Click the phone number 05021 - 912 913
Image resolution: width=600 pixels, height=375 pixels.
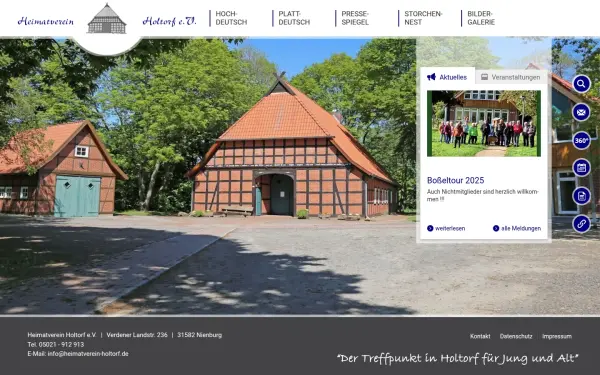(x=61, y=344)
